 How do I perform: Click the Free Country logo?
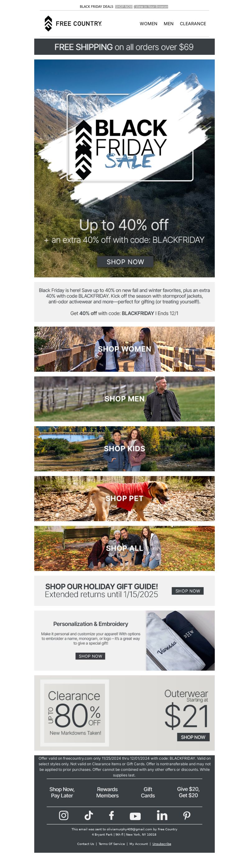click(73, 24)
